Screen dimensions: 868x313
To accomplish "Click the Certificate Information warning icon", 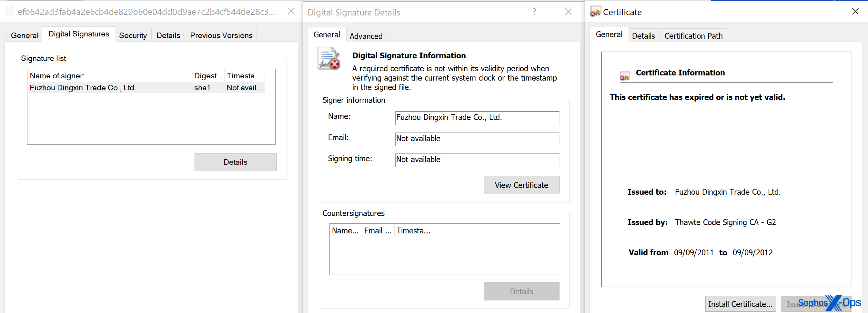I will 624,76.
